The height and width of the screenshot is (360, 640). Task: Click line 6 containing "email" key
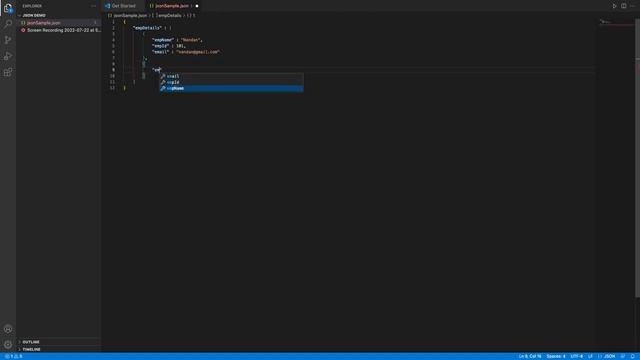pos(186,52)
